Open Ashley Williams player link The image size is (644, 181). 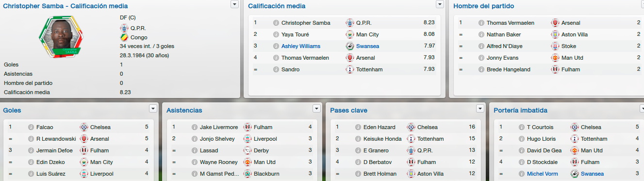pyautogui.click(x=301, y=46)
